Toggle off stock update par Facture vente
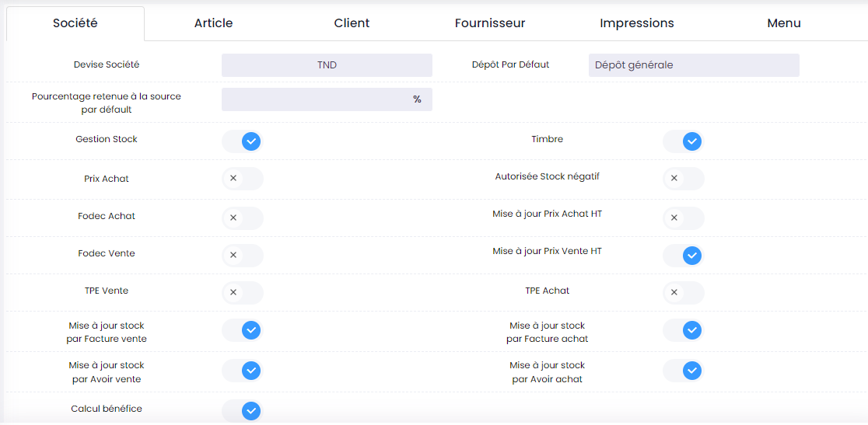 click(x=243, y=330)
